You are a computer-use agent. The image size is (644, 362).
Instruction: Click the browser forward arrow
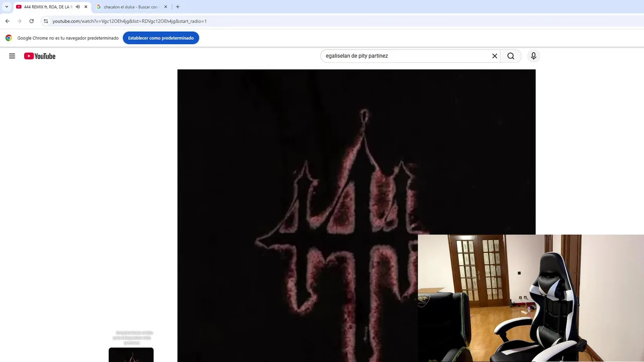tap(19, 21)
